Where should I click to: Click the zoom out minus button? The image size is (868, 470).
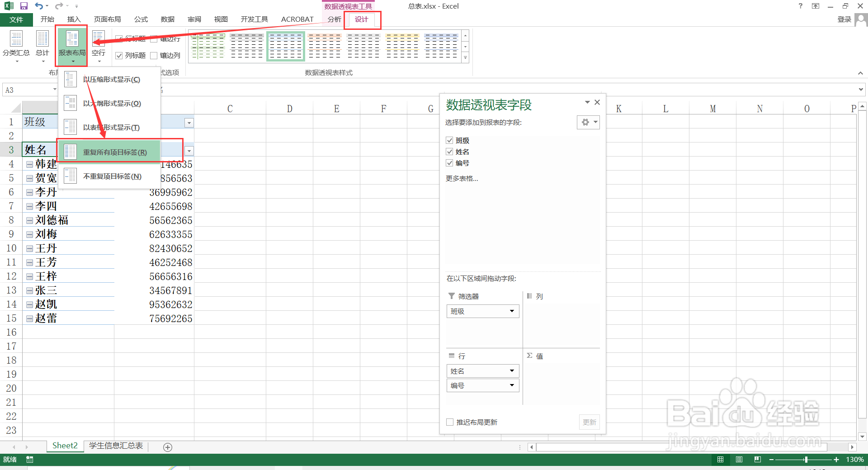pos(771,460)
